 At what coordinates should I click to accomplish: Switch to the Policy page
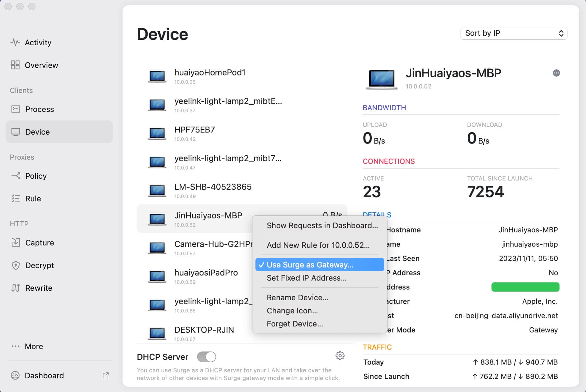tap(59, 176)
